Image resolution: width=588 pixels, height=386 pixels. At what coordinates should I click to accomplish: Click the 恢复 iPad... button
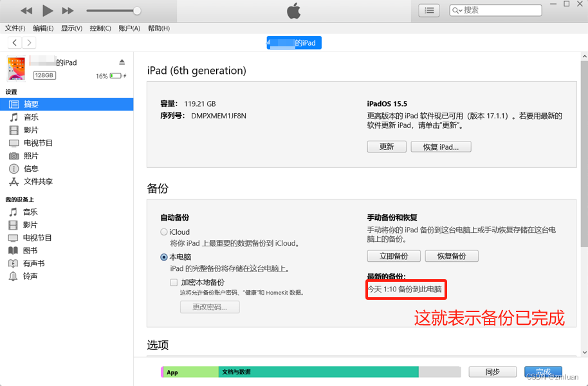point(441,147)
